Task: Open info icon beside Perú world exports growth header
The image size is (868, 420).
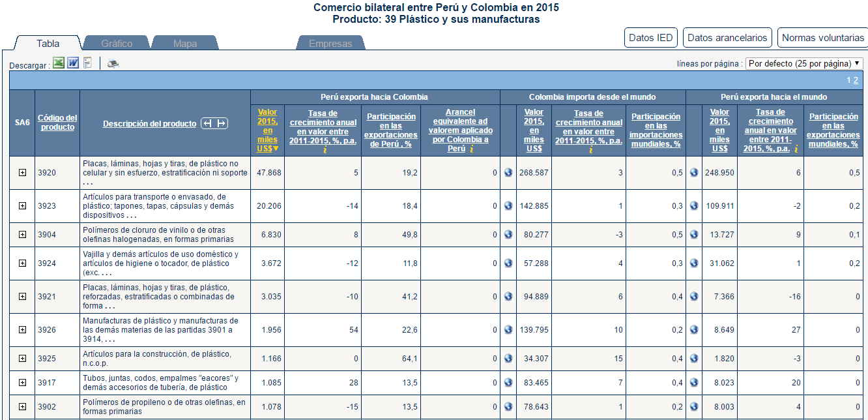Action: 796,149
